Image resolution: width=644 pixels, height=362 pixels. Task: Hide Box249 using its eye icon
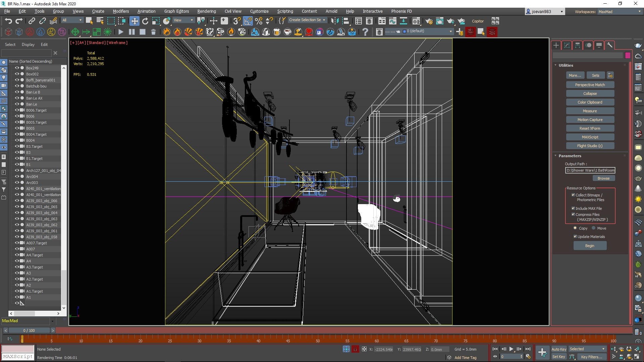click(17, 68)
